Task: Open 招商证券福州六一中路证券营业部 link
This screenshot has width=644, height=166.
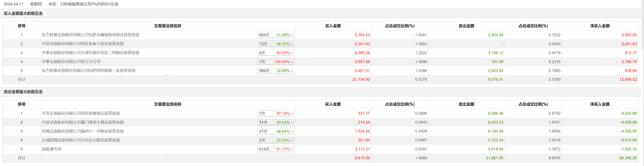Action: [x=83, y=131]
